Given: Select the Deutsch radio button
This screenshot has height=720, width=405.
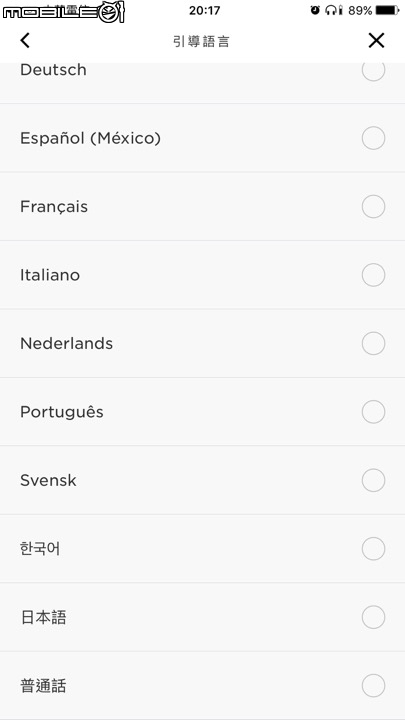Looking at the screenshot, I should pyautogui.click(x=373, y=70).
